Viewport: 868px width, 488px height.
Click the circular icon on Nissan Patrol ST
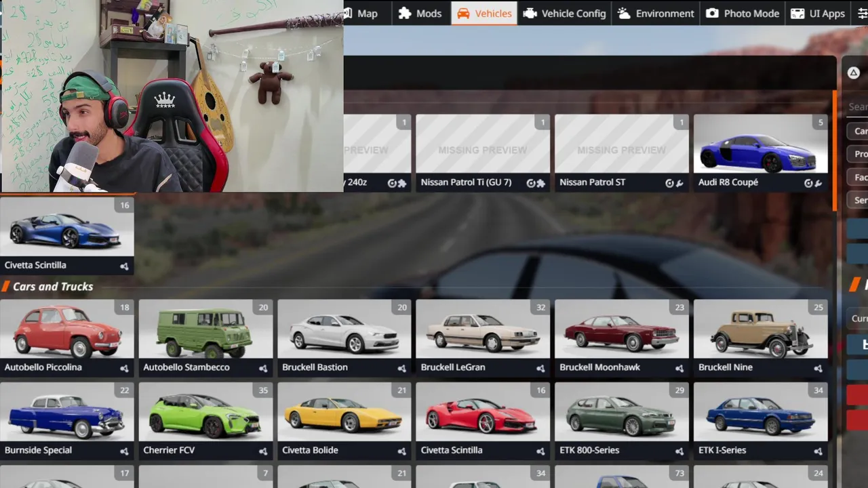(x=670, y=183)
